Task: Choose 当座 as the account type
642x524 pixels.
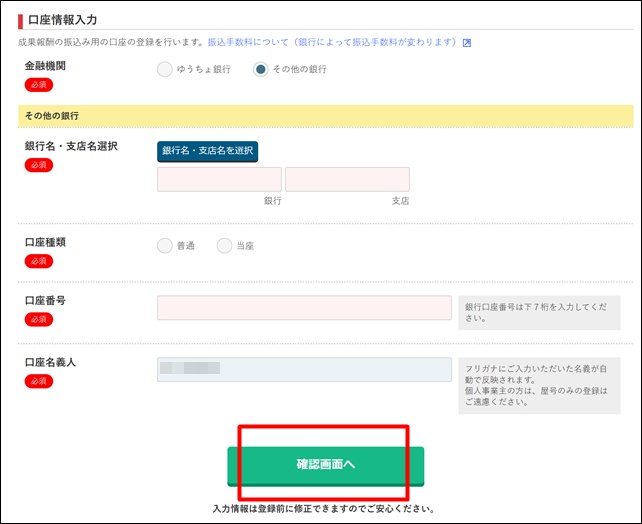Action: [224, 246]
